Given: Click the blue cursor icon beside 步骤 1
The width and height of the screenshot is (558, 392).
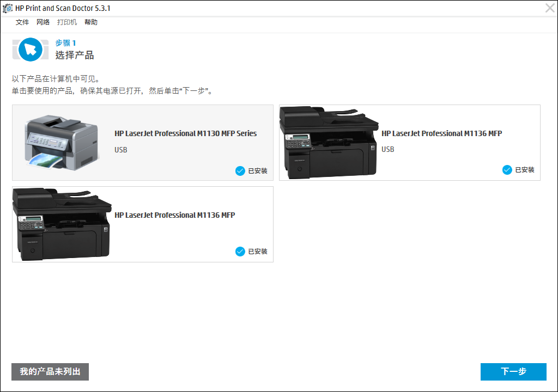Looking at the screenshot, I should pyautogui.click(x=31, y=50).
